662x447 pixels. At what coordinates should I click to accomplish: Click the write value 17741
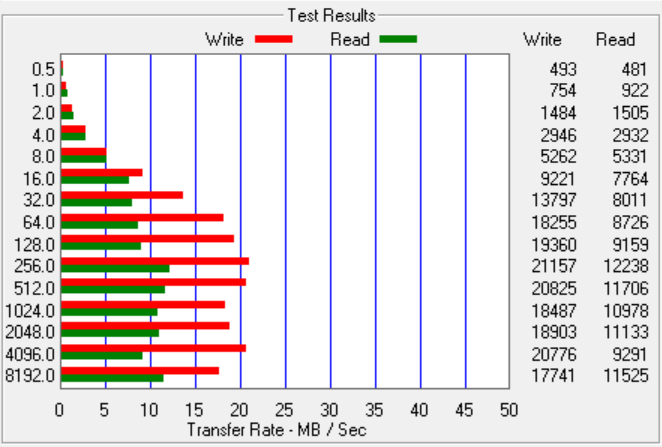tap(541, 375)
